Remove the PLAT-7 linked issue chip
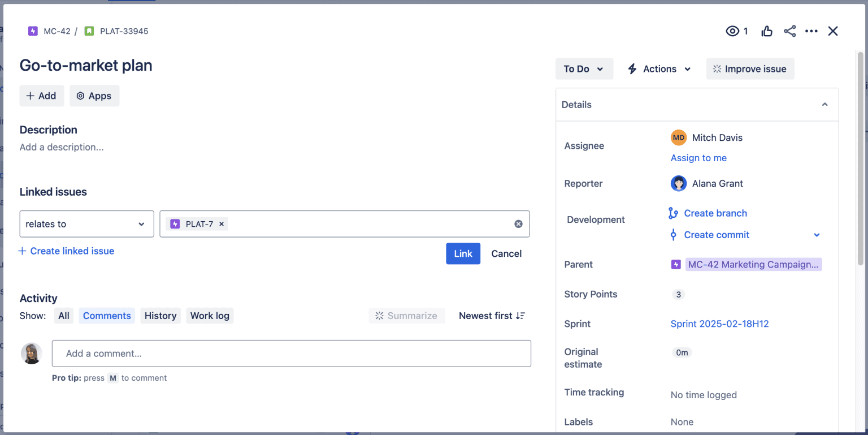868x435 pixels. 221,223
